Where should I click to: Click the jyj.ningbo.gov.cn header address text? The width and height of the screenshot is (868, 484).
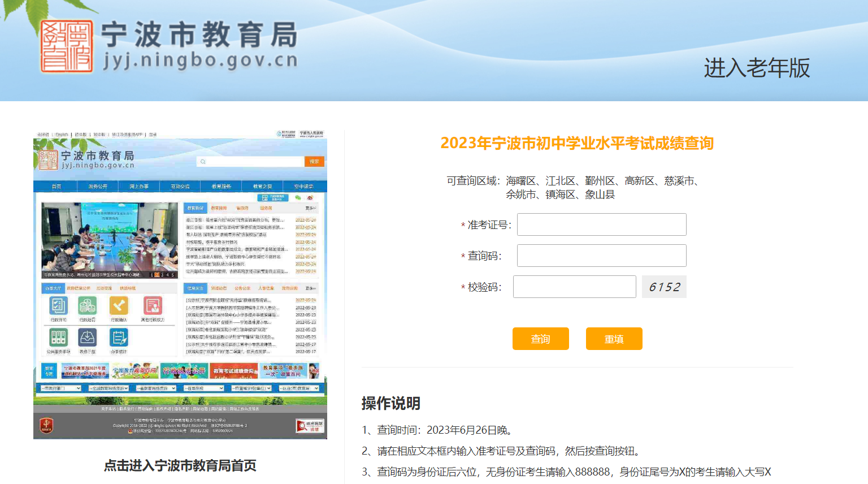click(x=201, y=60)
